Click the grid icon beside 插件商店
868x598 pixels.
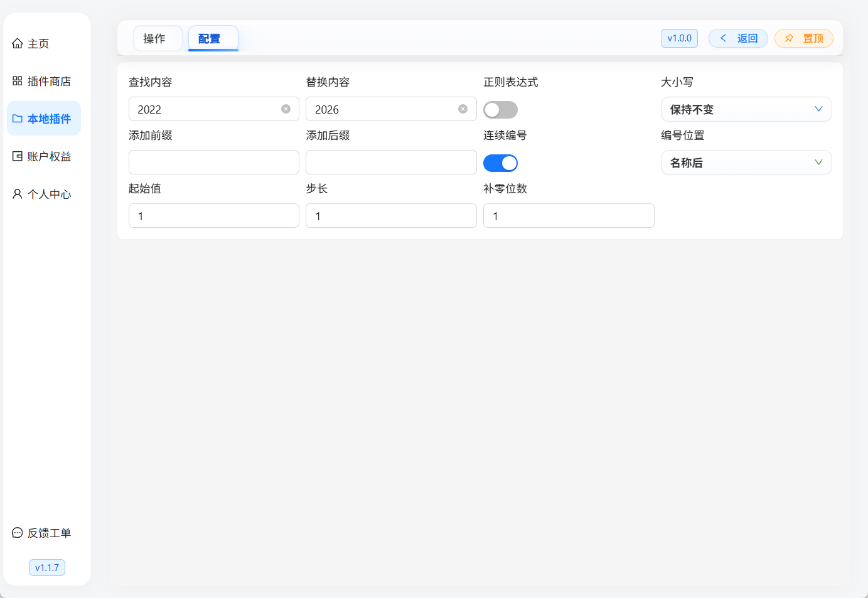coord(18,81)
